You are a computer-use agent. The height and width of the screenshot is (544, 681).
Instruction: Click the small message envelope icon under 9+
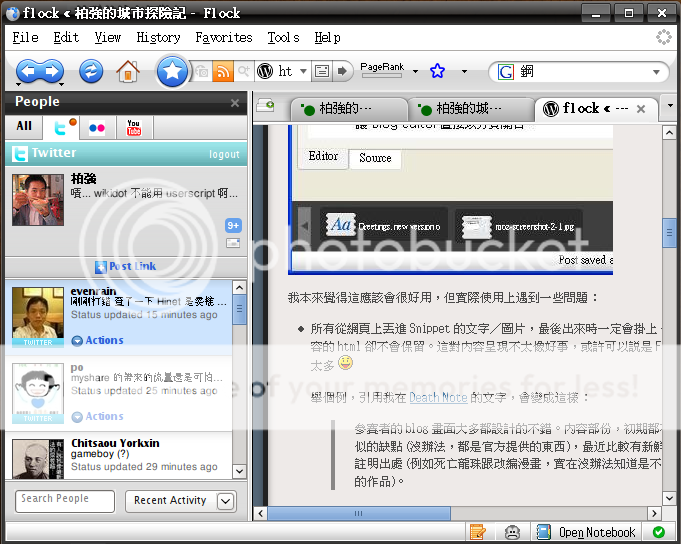pos(233,243)
